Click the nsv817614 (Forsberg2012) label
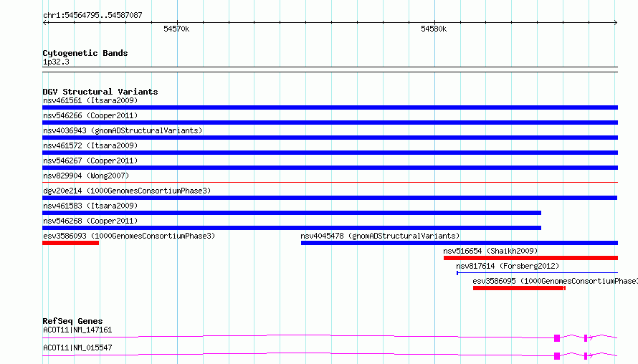This screenshot has width=638, height=364. [x=508, y=266]
